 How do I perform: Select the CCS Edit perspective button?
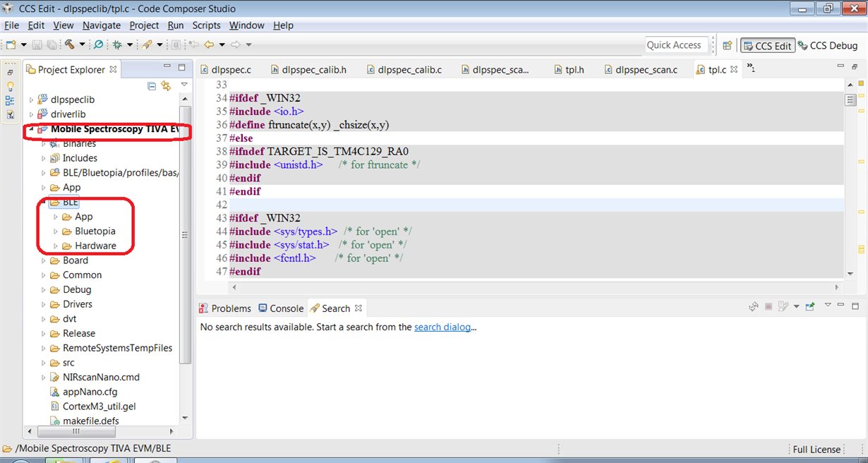click(x=767, y=45)
